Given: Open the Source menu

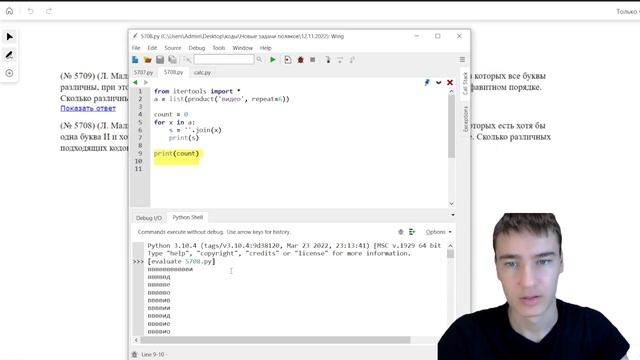Looking at the screenshot, I should [173, 48].
